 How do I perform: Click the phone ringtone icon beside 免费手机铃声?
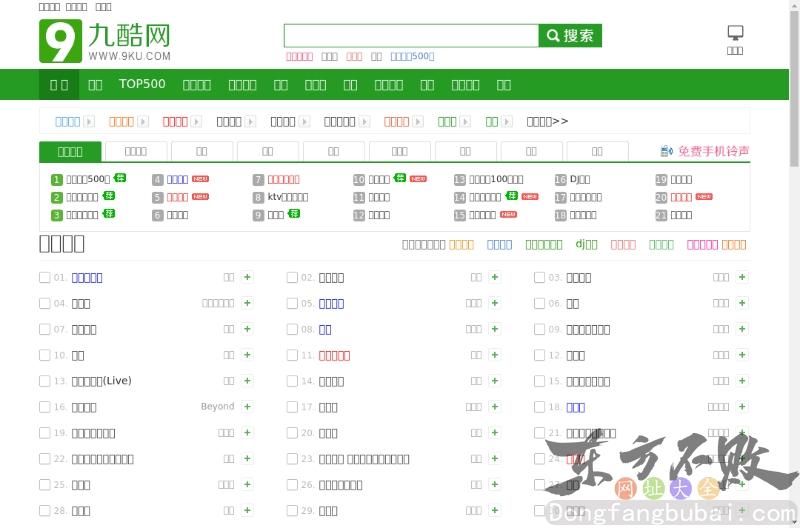(666, 151)
